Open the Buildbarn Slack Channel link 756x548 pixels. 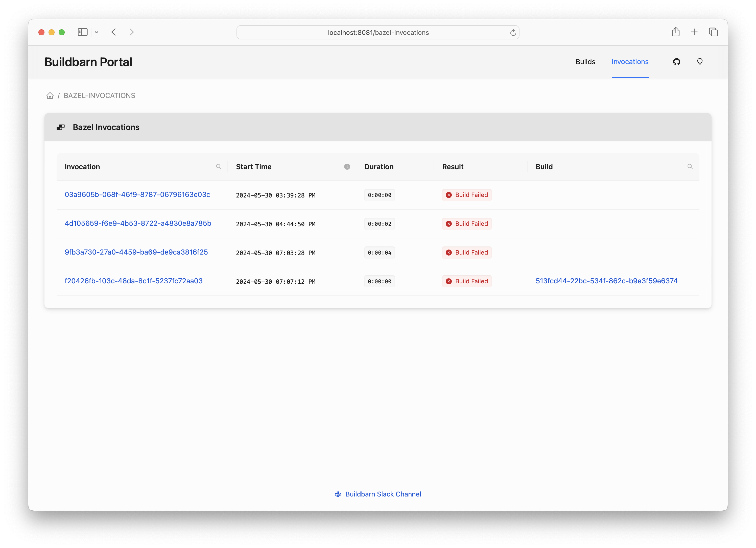[383, 494]
